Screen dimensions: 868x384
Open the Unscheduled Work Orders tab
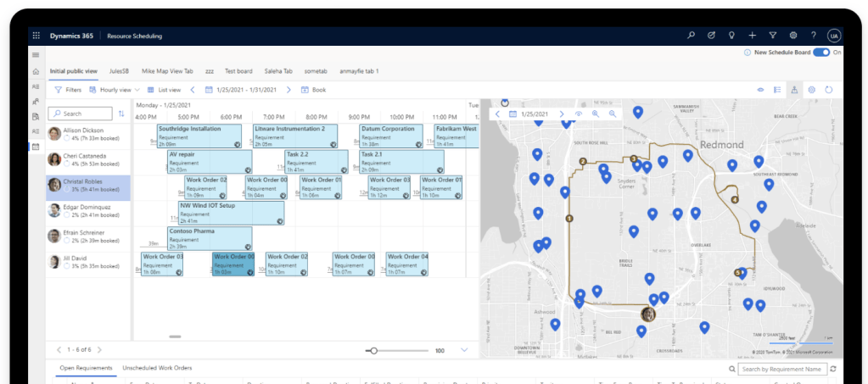coord(157,368)
